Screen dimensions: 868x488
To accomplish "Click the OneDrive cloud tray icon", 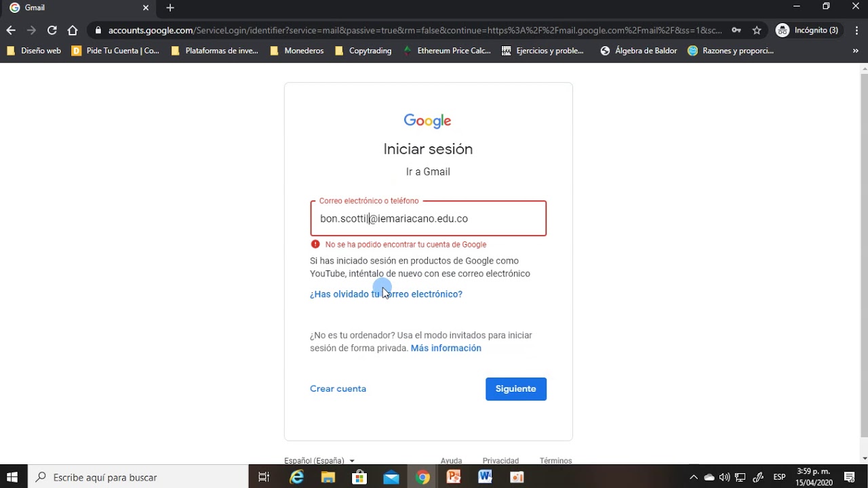I will click(709, 477).
